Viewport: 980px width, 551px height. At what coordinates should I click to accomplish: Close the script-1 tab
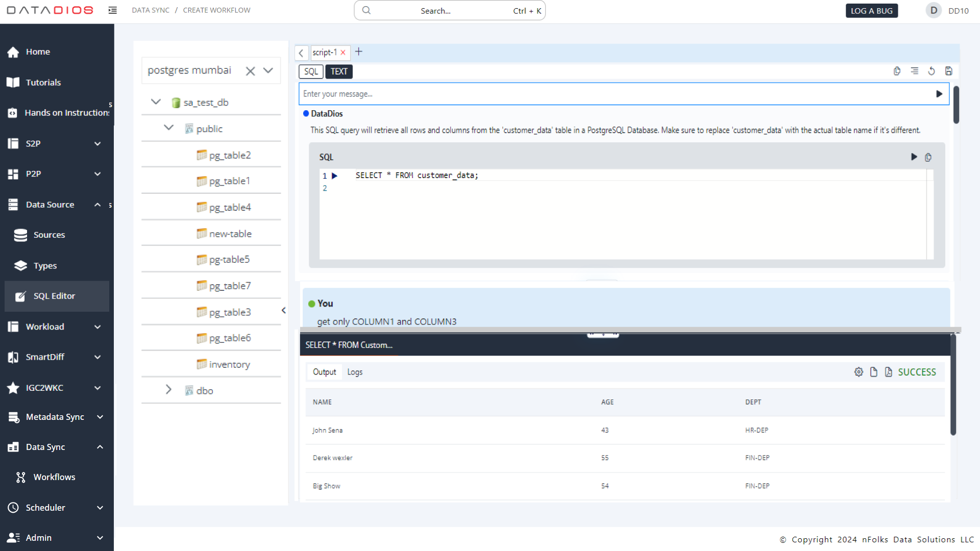[343, 53]
